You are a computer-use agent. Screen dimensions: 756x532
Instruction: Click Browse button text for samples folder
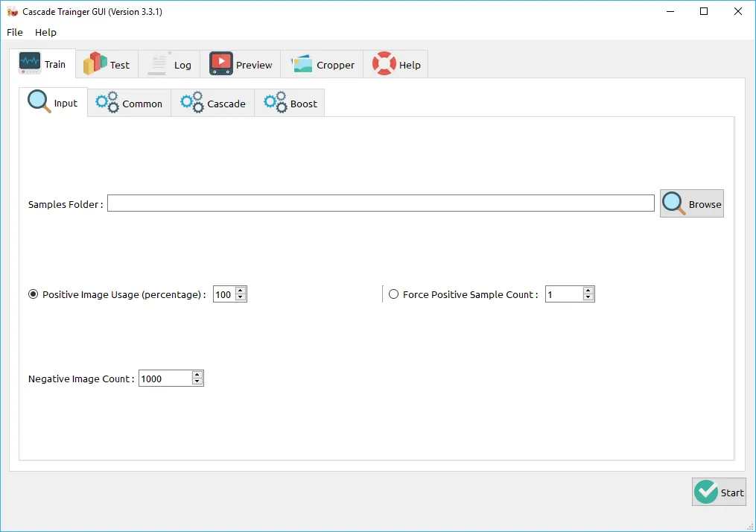click(x=705, y=204)
